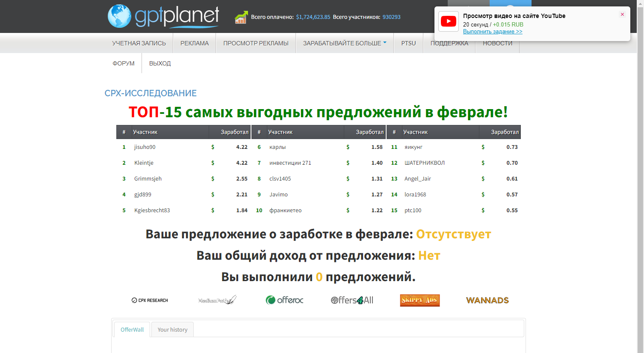644x353 pixels.
Task: Click participant jisuho90 in the table
Action: [145, 147]
